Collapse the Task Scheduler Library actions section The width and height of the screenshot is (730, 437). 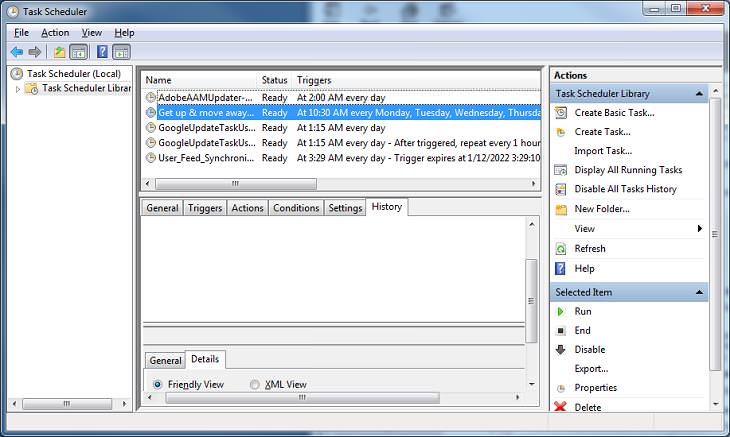(x=699, y=94)
